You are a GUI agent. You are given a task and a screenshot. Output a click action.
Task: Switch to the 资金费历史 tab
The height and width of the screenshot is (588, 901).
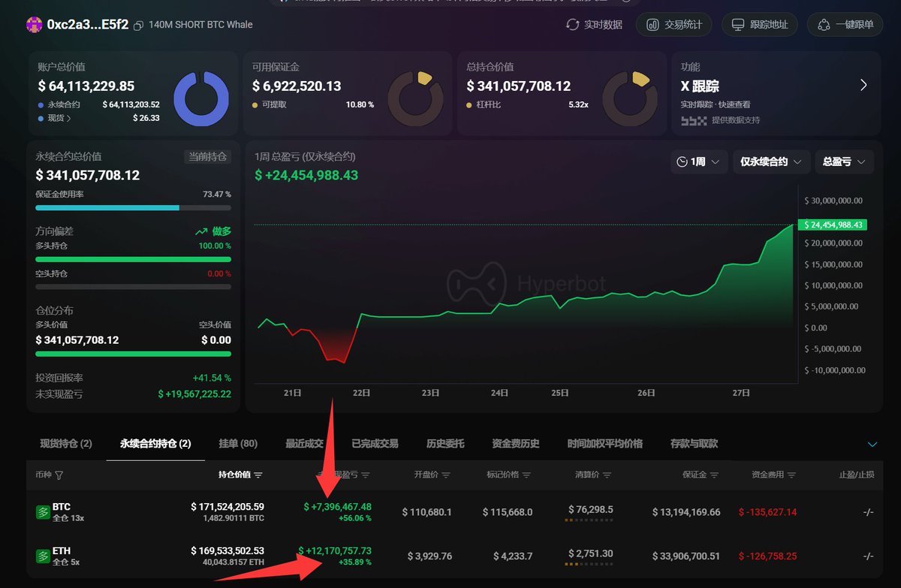[516, 444]
